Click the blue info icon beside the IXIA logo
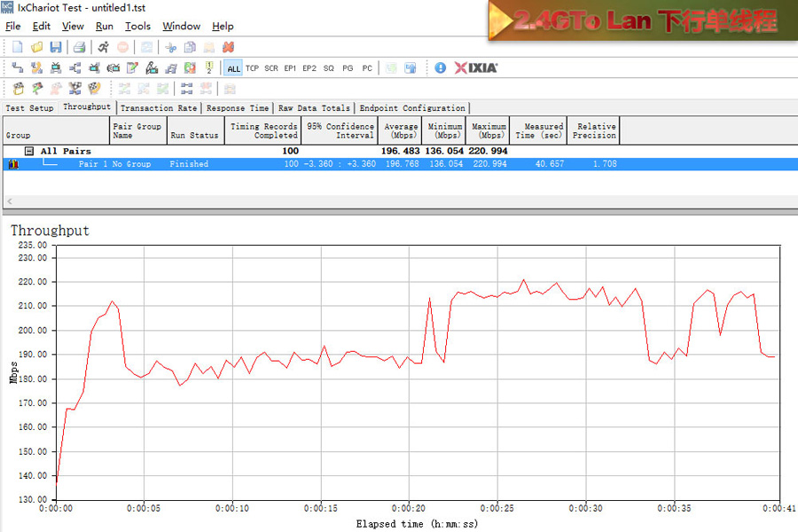This screenshot has width=798, height=532. [x=441, y=68]
